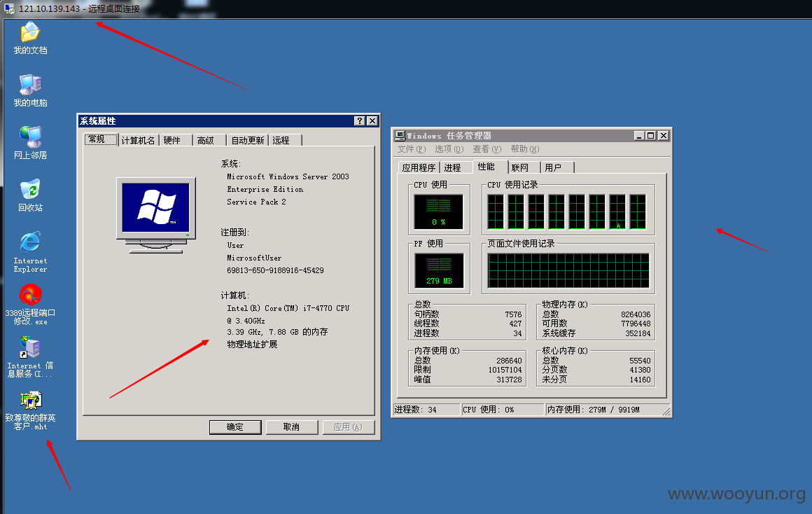The height and width of the screenshot is (514, 812).
Task: Click the Task Manager resize grip corner
Action: pyautogui.click(x=666, y=411)
